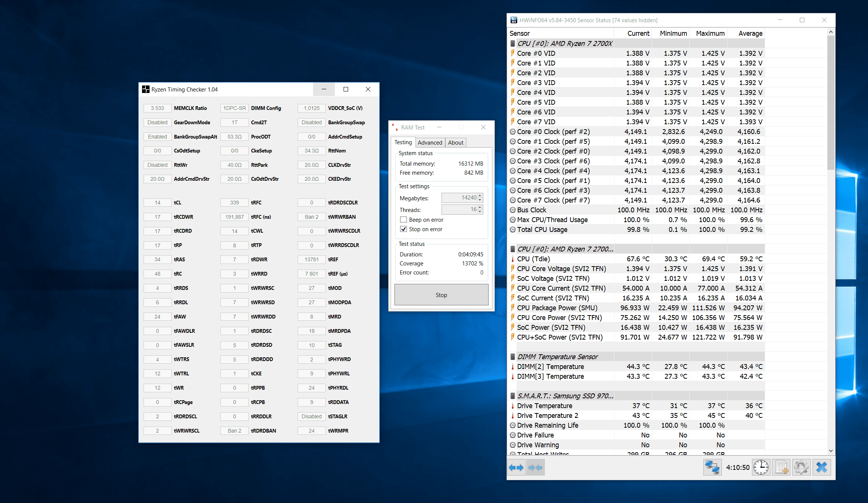This screenshot has height=503, width=868.
Task: Select the Max CPU/Thread Usage row
Action: coord(636,220)
